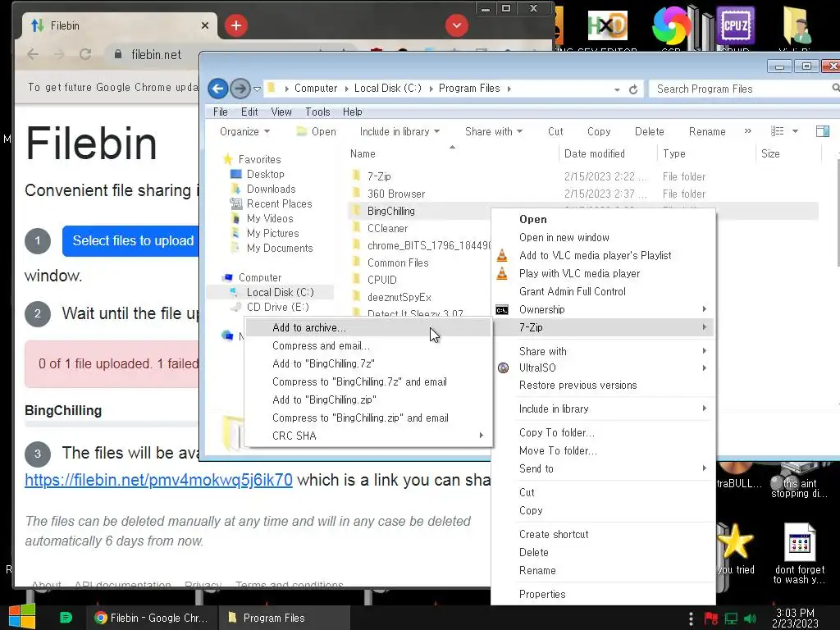The image size is (840, 630).
Task: Click the Rename toolbar button
Action: (707, 131)
